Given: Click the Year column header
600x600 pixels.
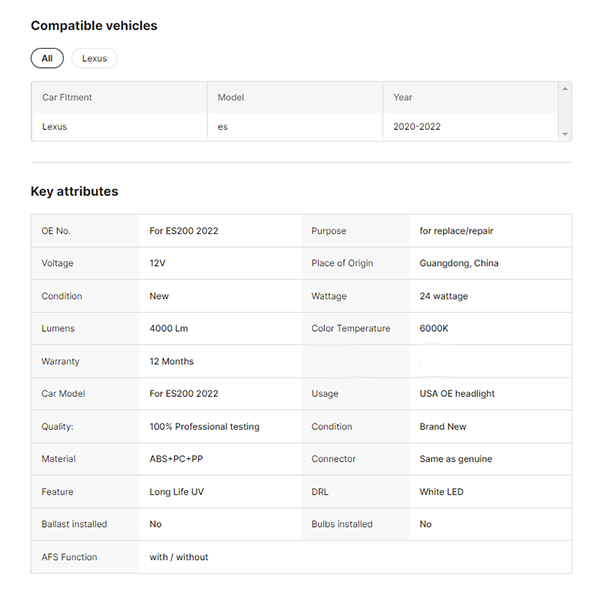Looking at the screenshot, I should [402, 97].
